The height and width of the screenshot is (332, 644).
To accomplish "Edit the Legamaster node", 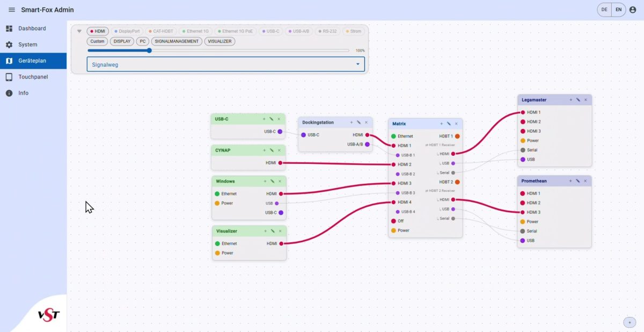I will click(578, 99).
